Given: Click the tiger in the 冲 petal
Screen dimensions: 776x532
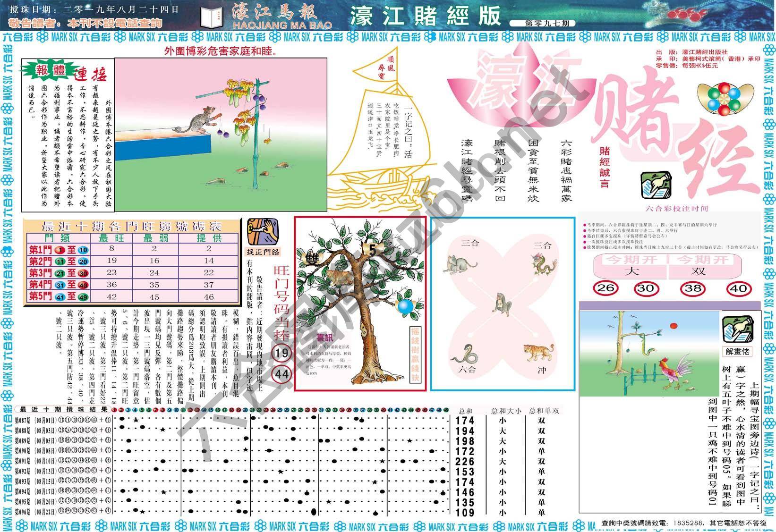Looking at the screenshot, I should coord(538,354).
